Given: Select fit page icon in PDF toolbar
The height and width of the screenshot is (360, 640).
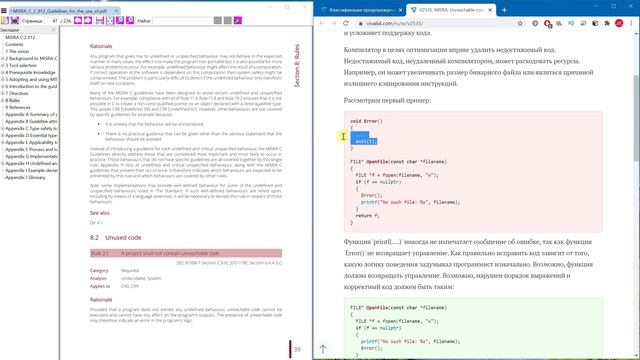Looking at the screenshot, I should (x=110, y=20).
